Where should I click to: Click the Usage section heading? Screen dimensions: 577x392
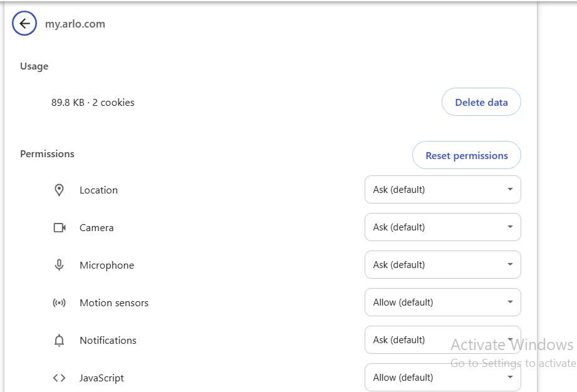pos(34,66)
